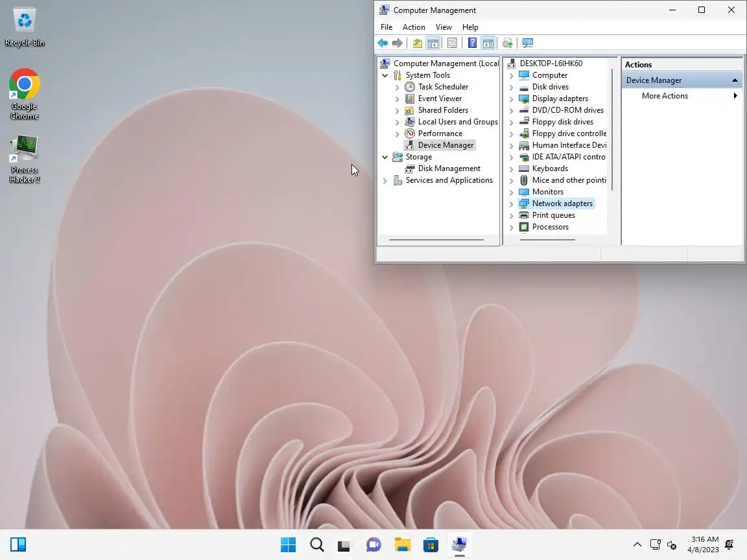Expand the Event Viewer node
747x560 pixels.
coord(397,99)
